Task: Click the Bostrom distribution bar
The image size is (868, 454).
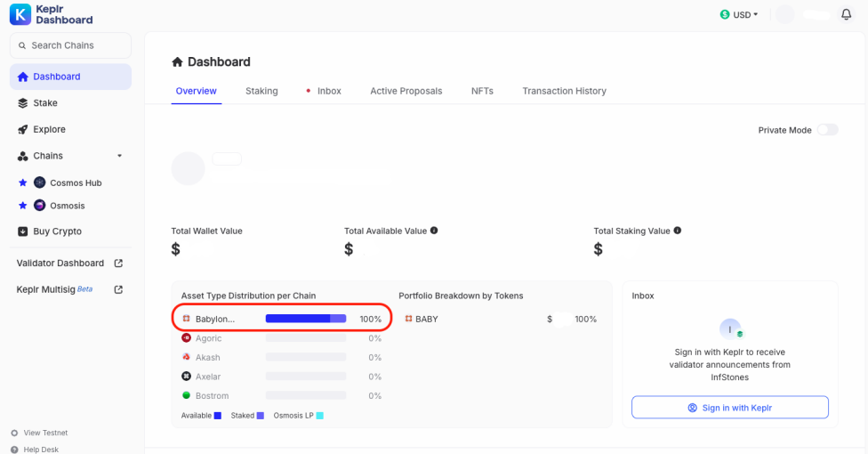Action: click(306, 396)
